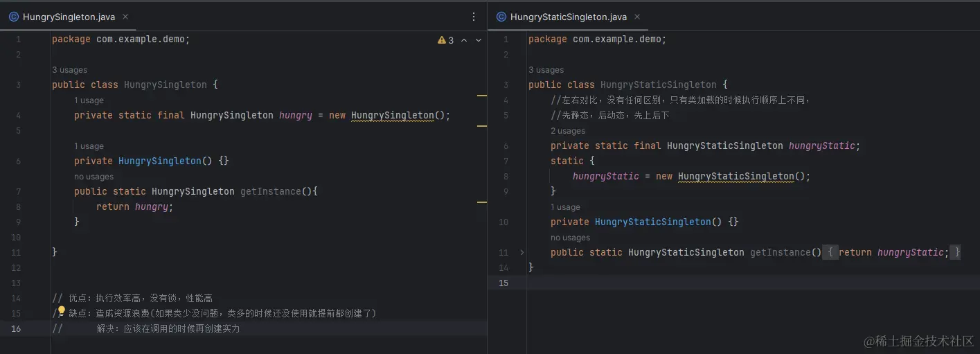Click the folded closing brace placeholder after hungryStatic
The height and width of the screenshot is (354, 980).
956,252
